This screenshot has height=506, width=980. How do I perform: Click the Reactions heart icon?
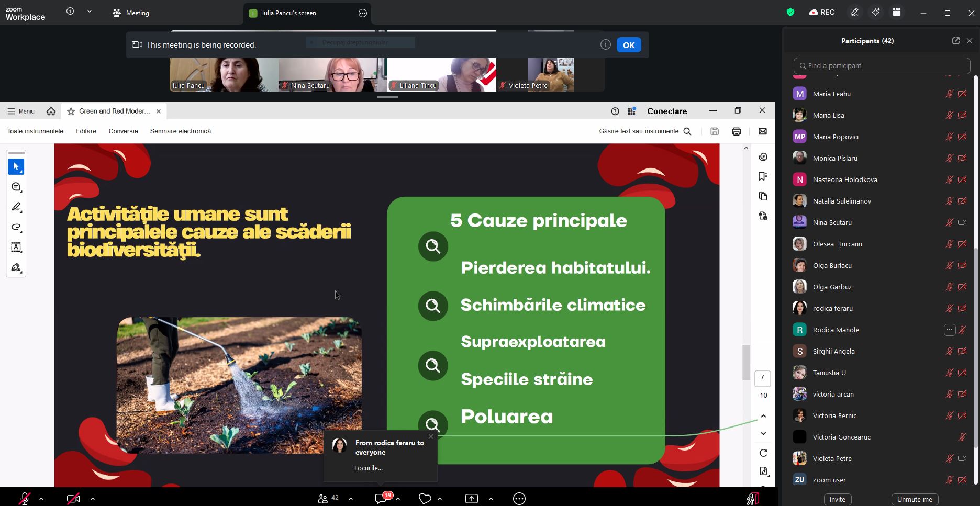pos(425,499)
